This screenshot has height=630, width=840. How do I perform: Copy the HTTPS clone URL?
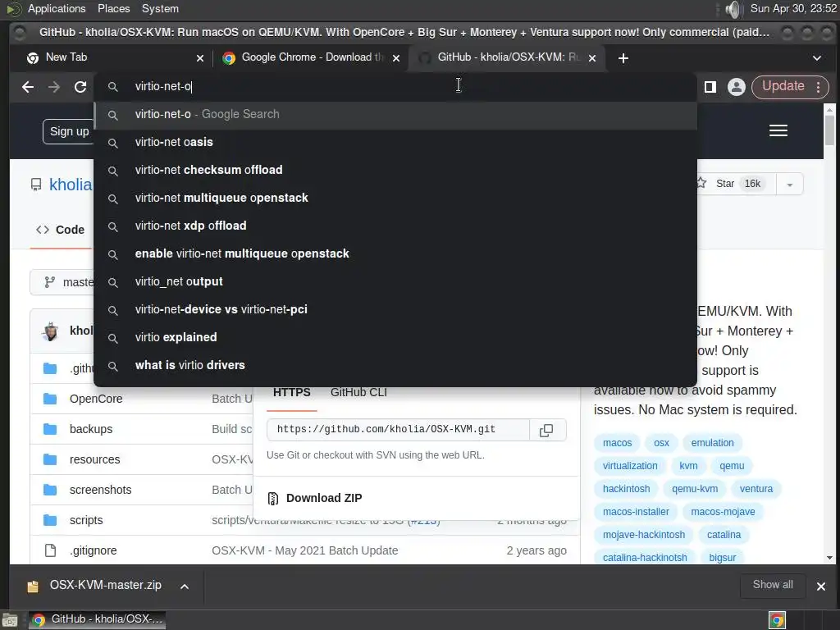point(546,430)
